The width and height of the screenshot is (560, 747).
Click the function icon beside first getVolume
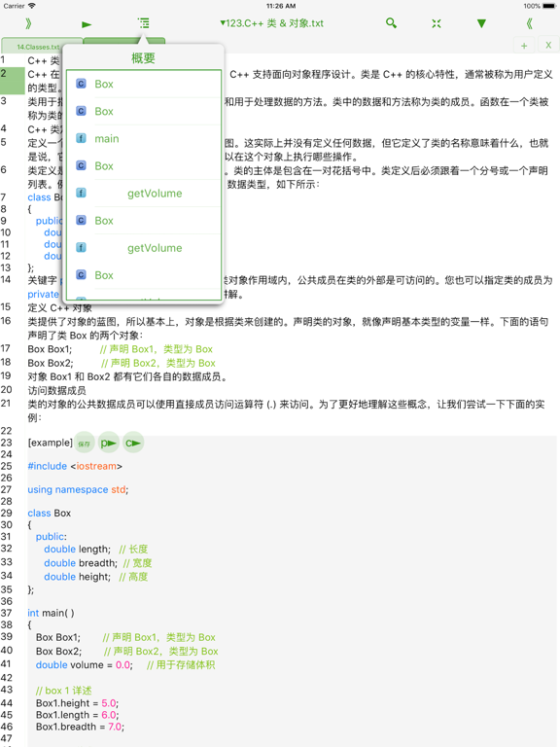point(82,193)
